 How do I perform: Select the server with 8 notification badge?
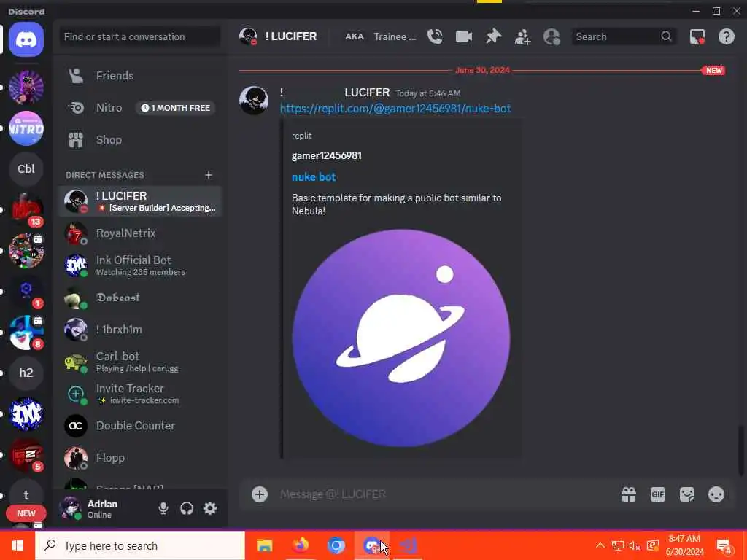pos(26,332)
